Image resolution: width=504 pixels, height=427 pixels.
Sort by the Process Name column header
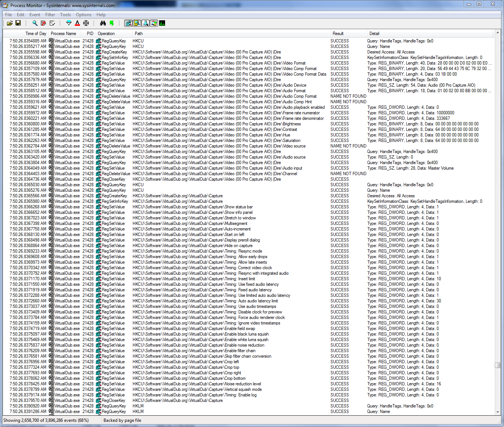pos(64,34)
